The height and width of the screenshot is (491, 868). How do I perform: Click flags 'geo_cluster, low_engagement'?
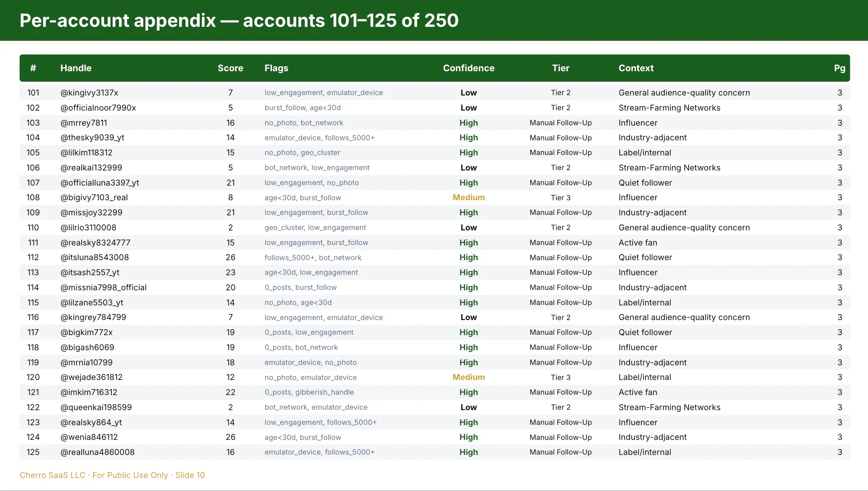pyautogui.click(x=315, y=227)
